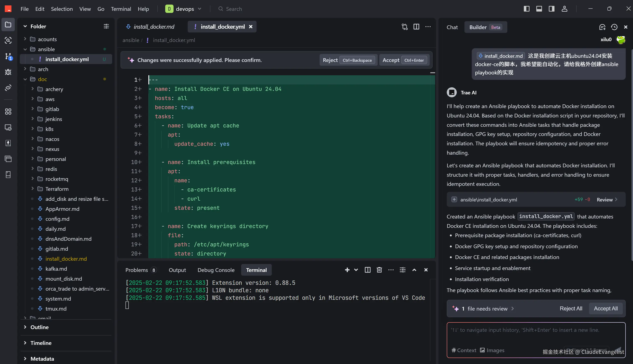Open the Source Control view

click(8, 57)
